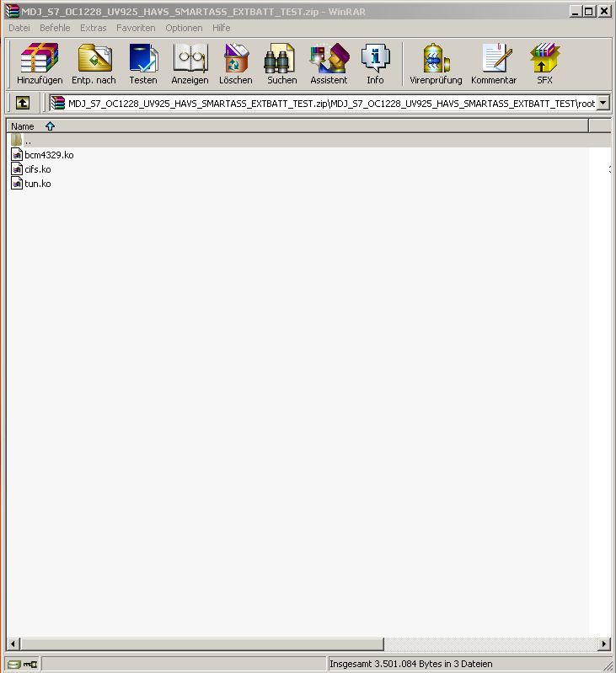The width and height of the screenshot is (616, 673).
Task: Open the Suchen search tool
Action: coord(279,58)
